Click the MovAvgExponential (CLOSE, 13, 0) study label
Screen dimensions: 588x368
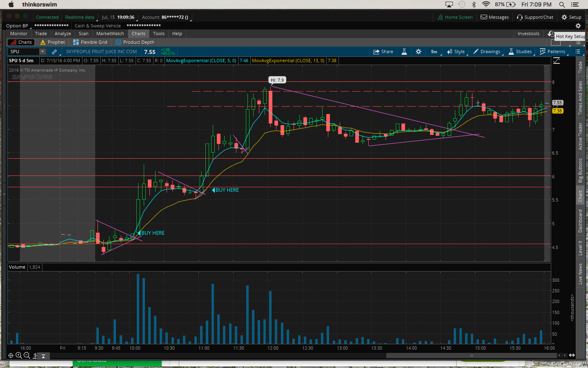288,61
